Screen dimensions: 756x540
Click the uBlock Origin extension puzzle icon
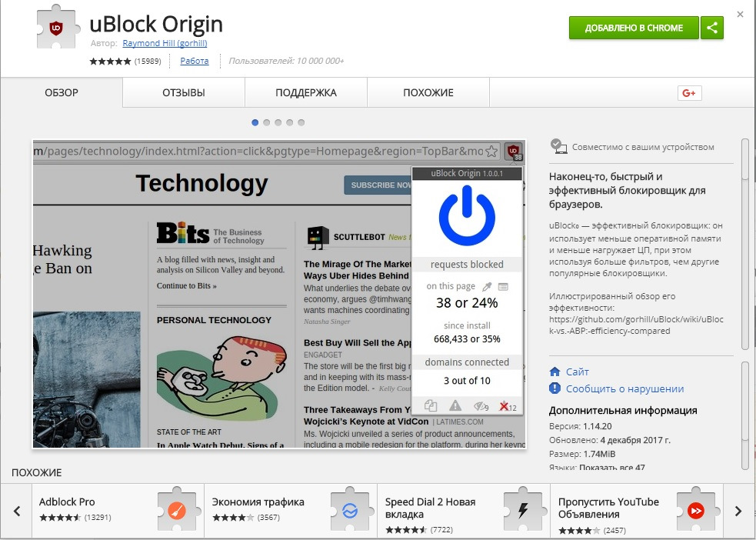(58, 27)
